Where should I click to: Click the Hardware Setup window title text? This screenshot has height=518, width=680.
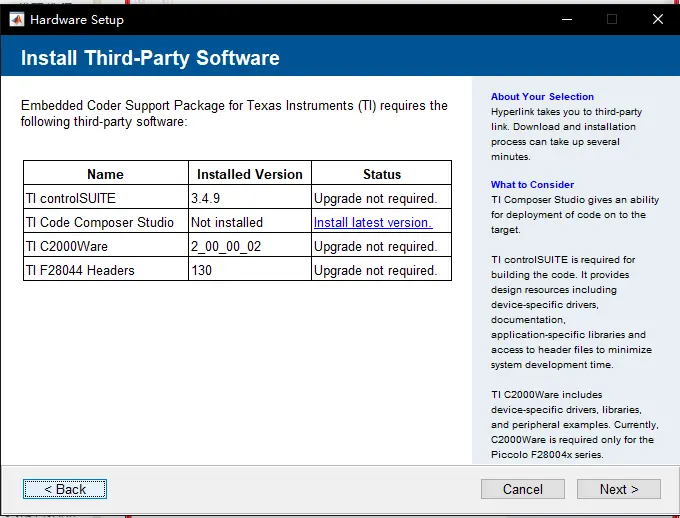tap(77, 20)
